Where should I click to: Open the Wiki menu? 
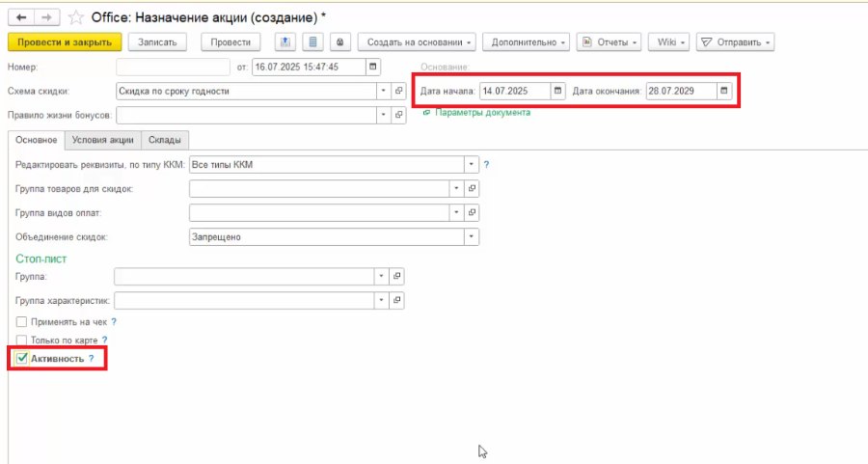[668, 42]
